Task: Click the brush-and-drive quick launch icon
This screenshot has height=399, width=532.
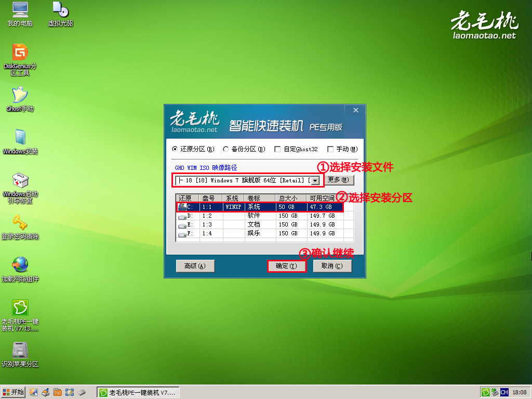Action: (x=46, y=393)
